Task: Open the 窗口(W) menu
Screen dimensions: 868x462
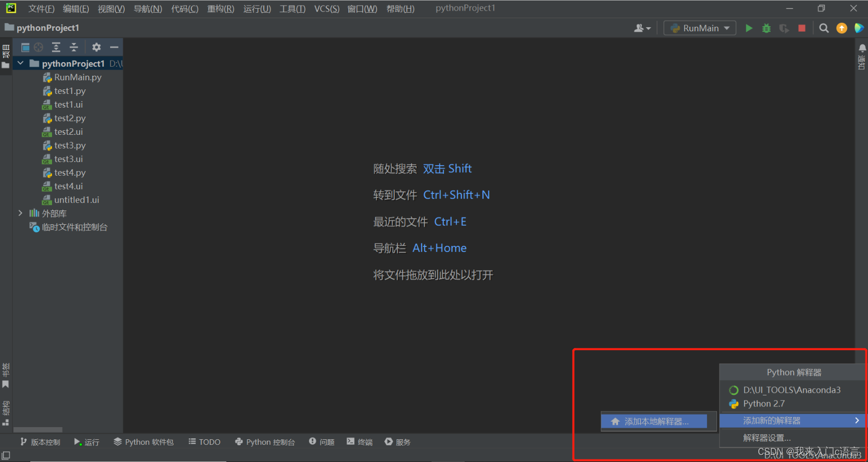Action: (362, 9)
